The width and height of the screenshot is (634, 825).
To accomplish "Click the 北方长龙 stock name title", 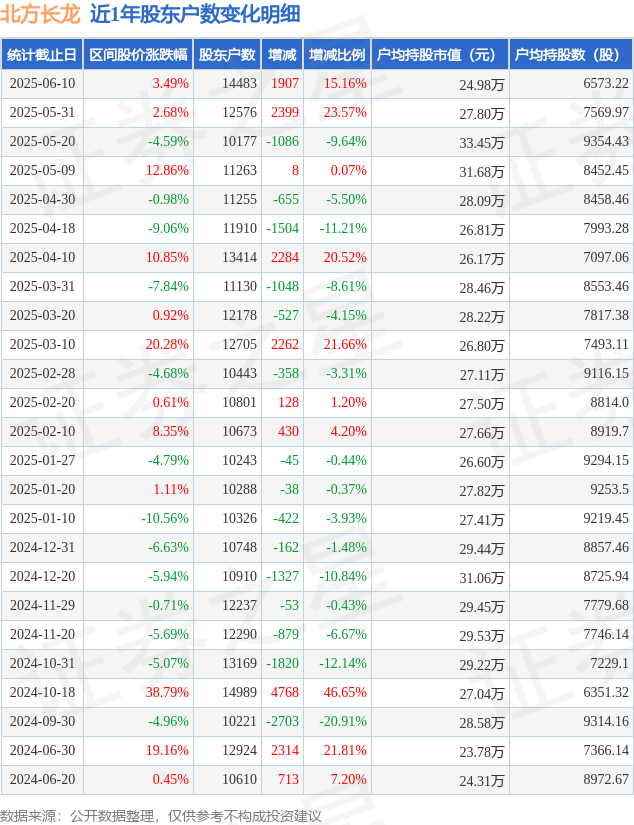I will pyautogui.click(x=40, y=14).
